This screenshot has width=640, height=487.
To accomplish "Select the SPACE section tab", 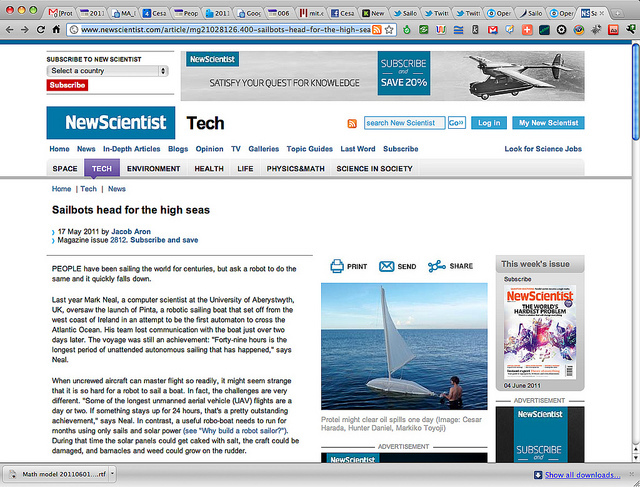I will (65, 169).
